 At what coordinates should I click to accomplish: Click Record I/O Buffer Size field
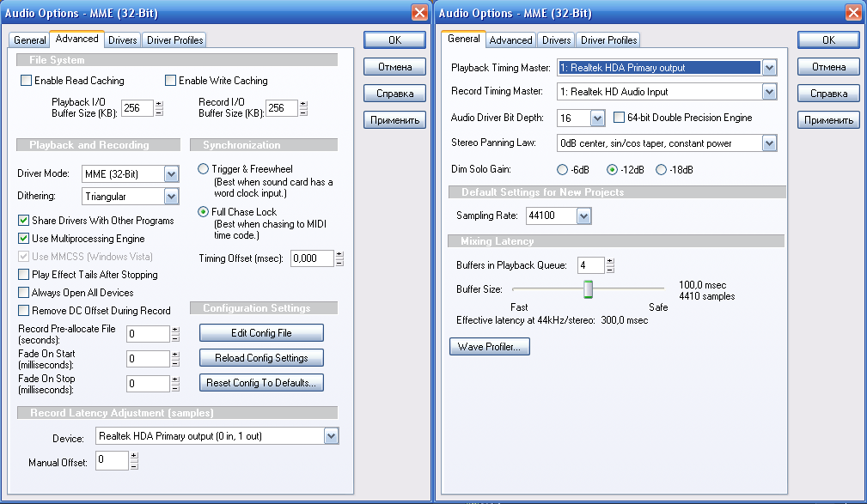coord(282,108)
